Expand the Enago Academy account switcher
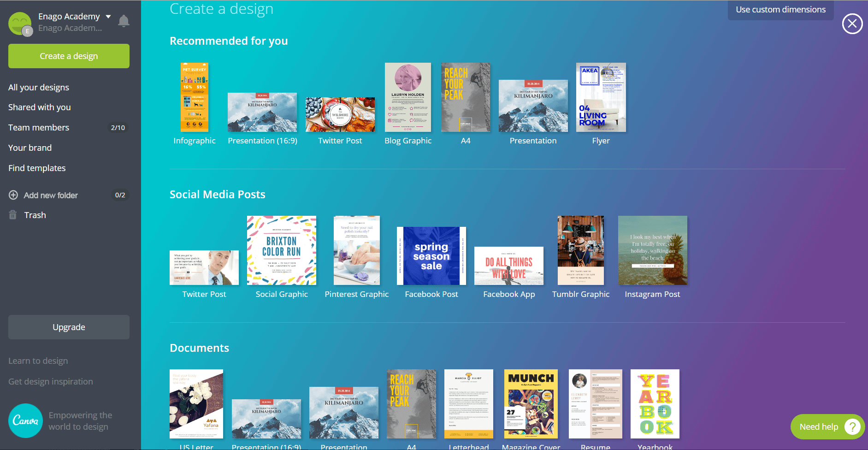The width and height of the screenshot is (868, 450). [x=109, y=16]
